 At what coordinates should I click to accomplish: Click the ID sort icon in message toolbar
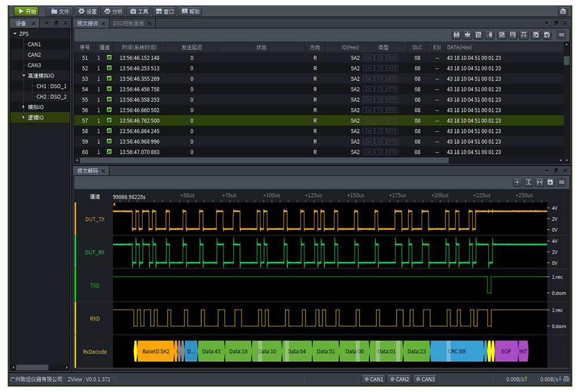click(456, 35)
